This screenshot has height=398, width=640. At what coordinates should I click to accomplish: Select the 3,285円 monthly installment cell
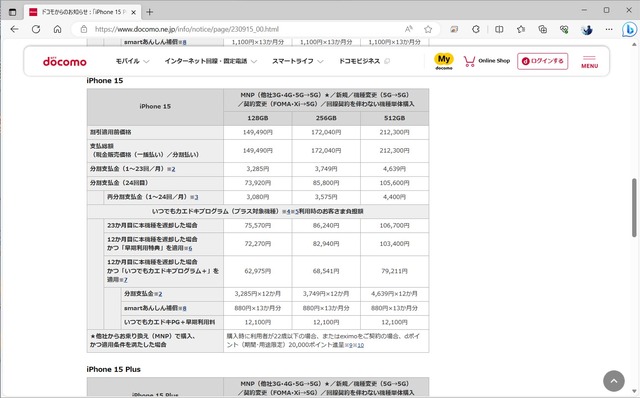(x=258, y=169)
